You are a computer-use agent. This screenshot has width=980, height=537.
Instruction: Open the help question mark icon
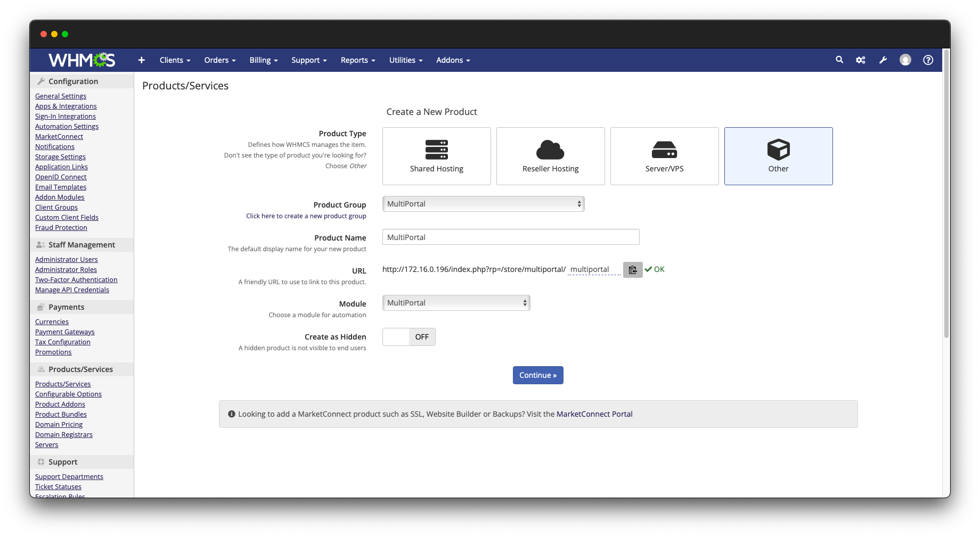pos(928,60)
